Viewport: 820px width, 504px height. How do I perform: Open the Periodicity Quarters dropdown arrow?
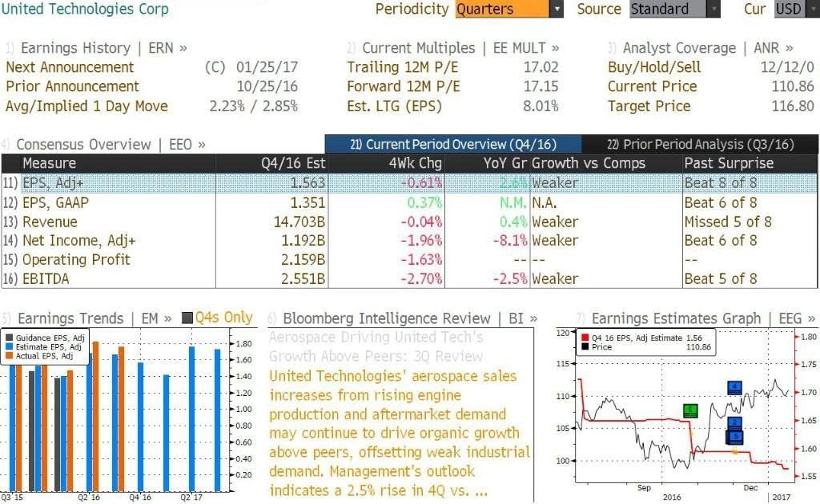557,9
